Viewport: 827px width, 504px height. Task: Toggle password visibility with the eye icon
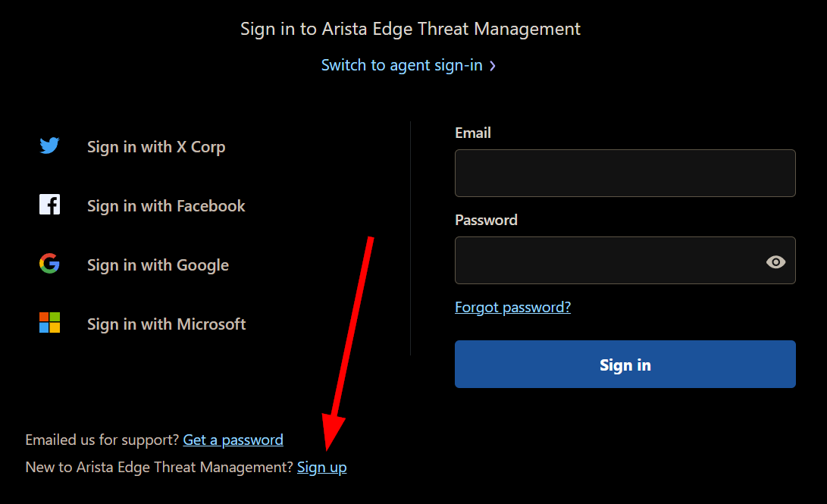point(775,261)
